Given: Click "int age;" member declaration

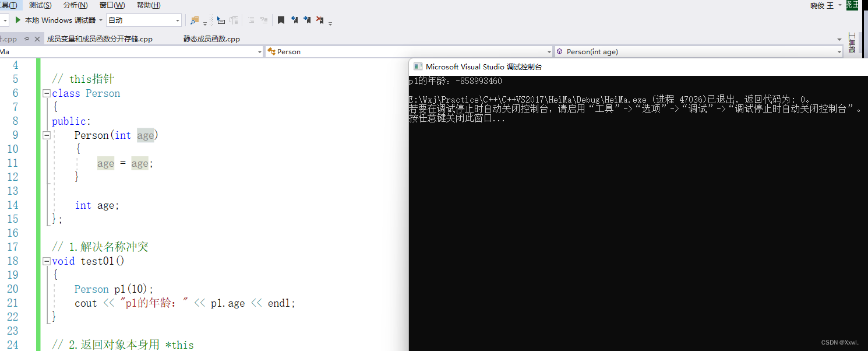Looking at the screenshot, I should (97, 205).
